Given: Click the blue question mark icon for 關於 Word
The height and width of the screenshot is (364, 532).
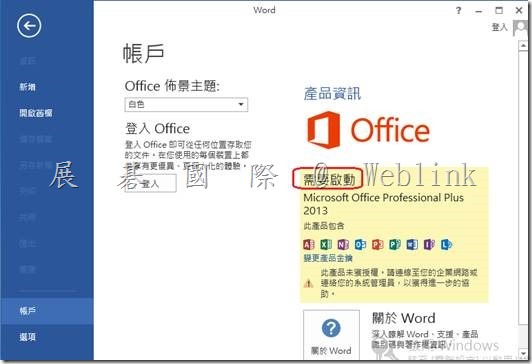Looking at the screenshot, I should (331, 328).
